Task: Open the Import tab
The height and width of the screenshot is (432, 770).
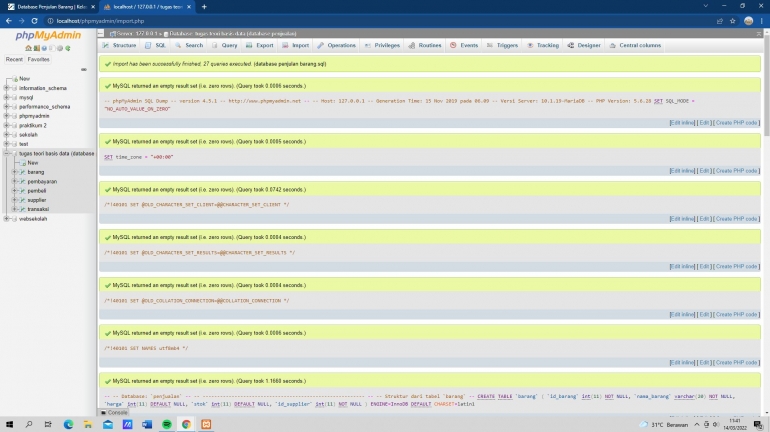Action: 296,45
